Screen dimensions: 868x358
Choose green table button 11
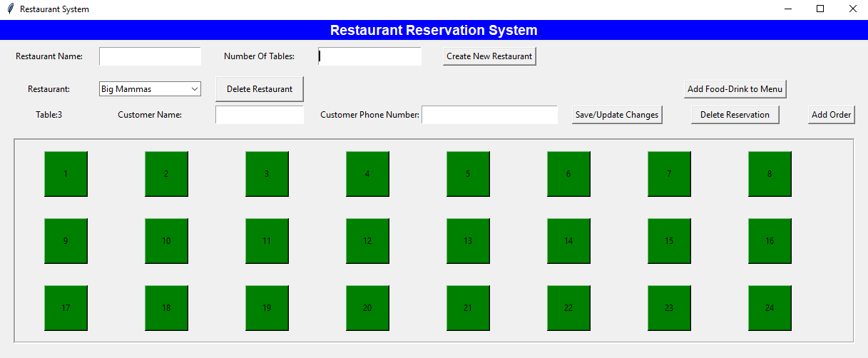click(x=267, y=240)
